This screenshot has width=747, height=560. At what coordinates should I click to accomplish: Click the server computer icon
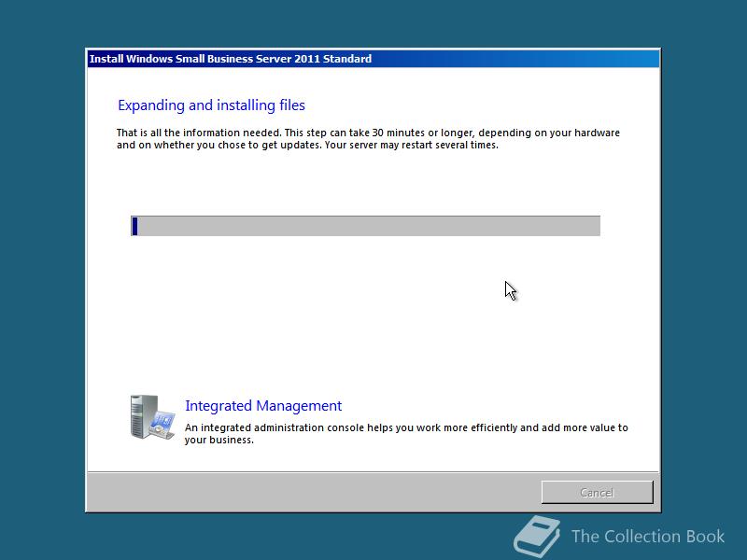click(152, 417)
